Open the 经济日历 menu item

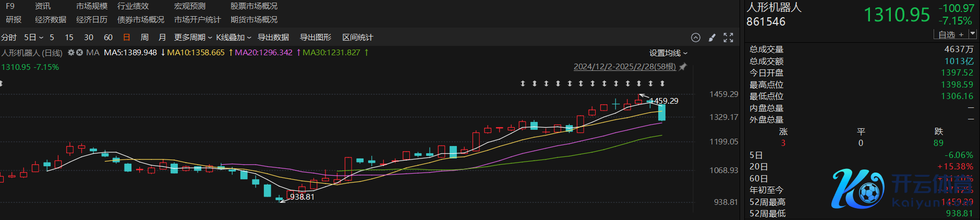92,20
